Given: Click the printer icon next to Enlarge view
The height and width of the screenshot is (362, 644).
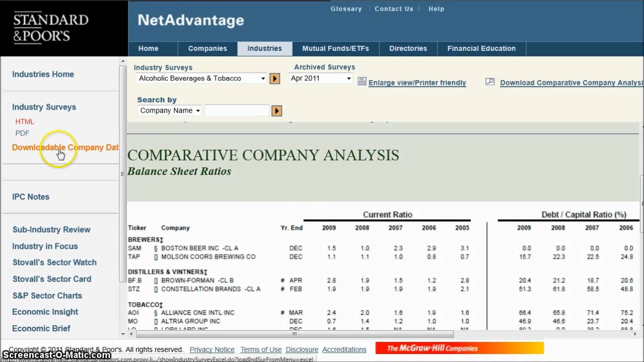Looking at the screenshot, I should [x=362, y=81].
